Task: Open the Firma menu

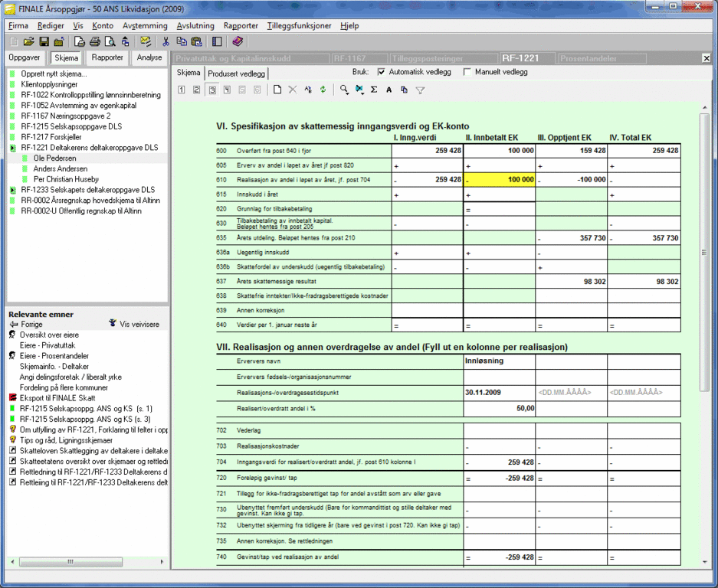Action: [x=18, y=25]
